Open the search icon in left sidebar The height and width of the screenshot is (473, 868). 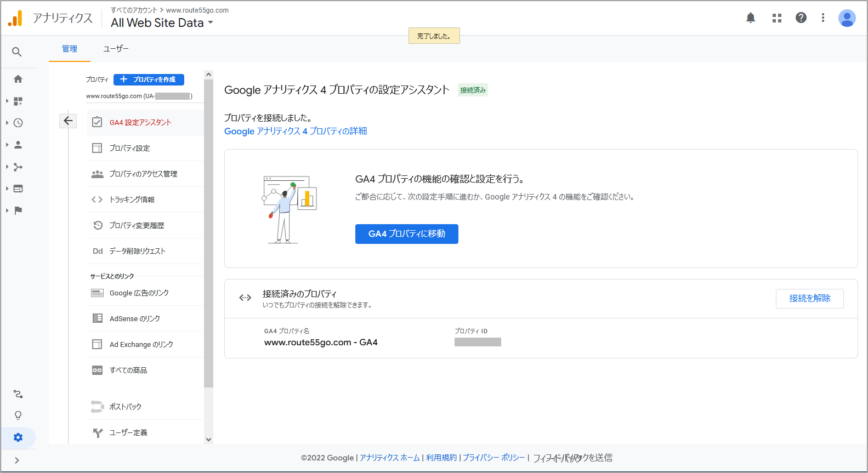[17, 52]
